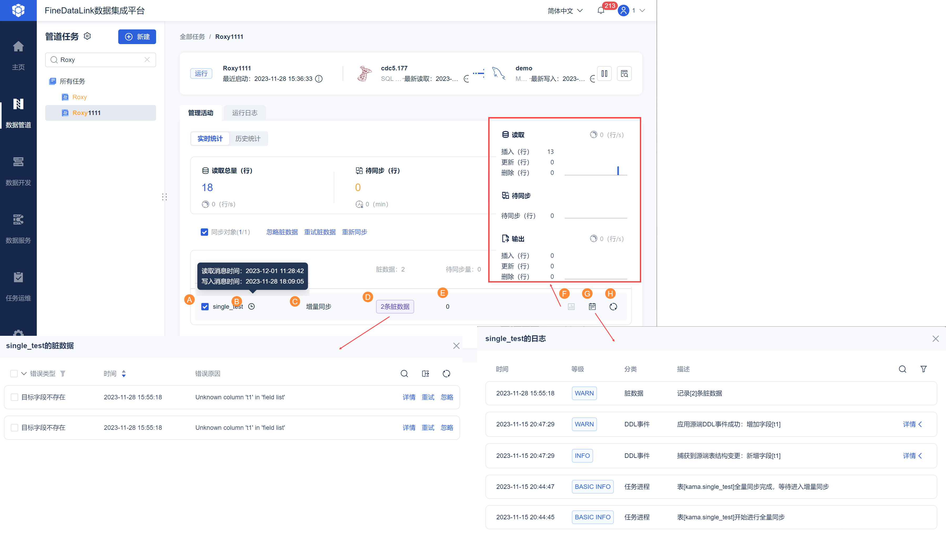Screen dimensions: 946x560
Task: Refresh the dirty data list
Action: (x=446, y=374)
